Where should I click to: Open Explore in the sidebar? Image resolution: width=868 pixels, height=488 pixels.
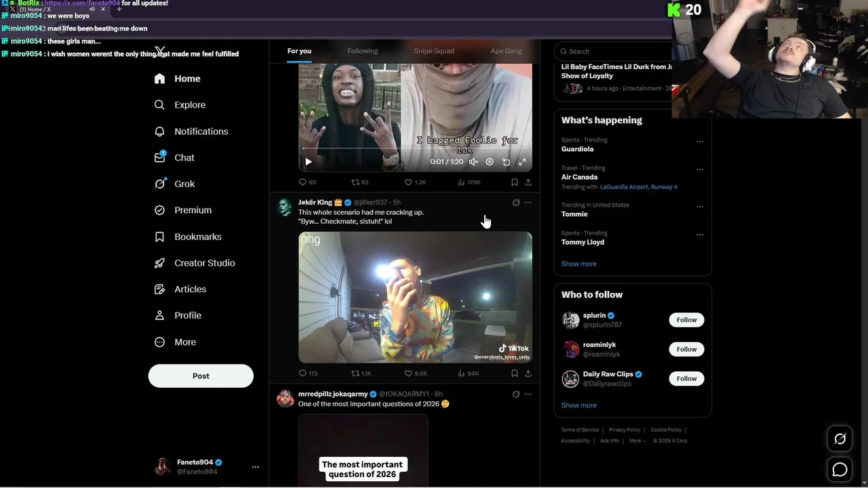pos(180,105)
